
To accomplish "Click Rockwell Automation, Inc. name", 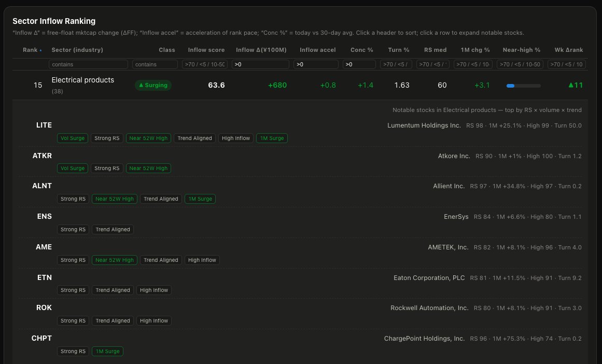I will (429, 308).
